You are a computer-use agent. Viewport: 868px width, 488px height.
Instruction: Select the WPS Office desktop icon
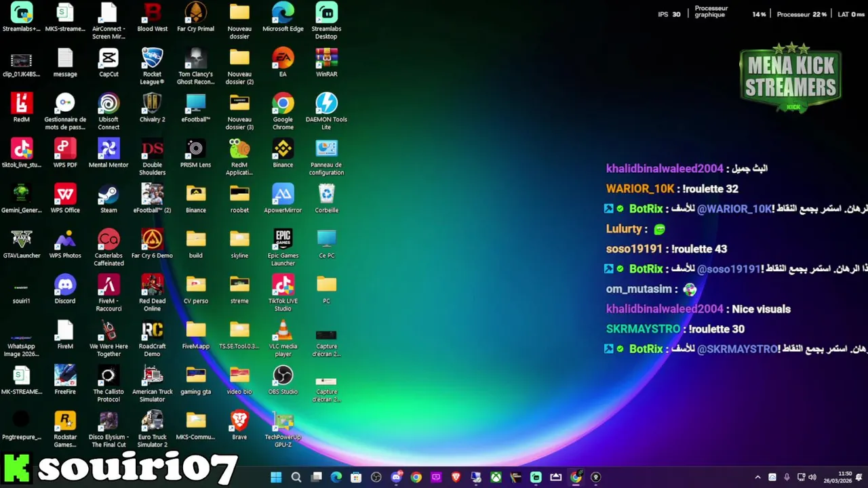pyautogui.click(x=65, y=200)
